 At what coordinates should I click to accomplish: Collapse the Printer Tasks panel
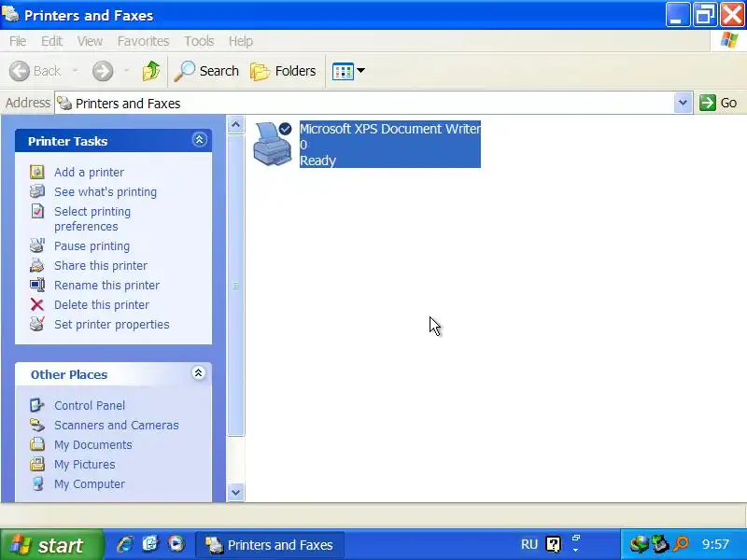tap(199, 139)
